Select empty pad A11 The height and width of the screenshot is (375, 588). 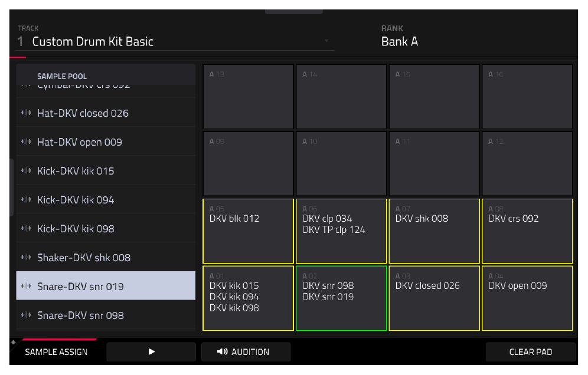[x=435, y=164]
